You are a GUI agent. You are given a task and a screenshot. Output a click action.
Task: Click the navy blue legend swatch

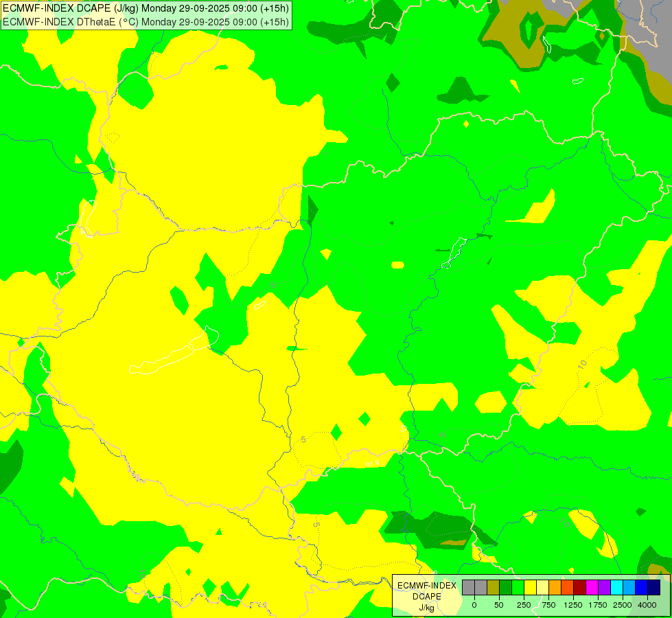click(653, 587)
